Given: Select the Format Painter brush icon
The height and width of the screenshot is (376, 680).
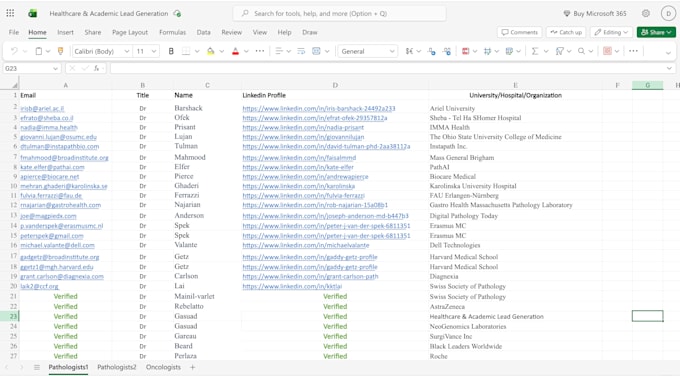Looking at the screenshot, I should pyautogui.click(x=60, y=51).
